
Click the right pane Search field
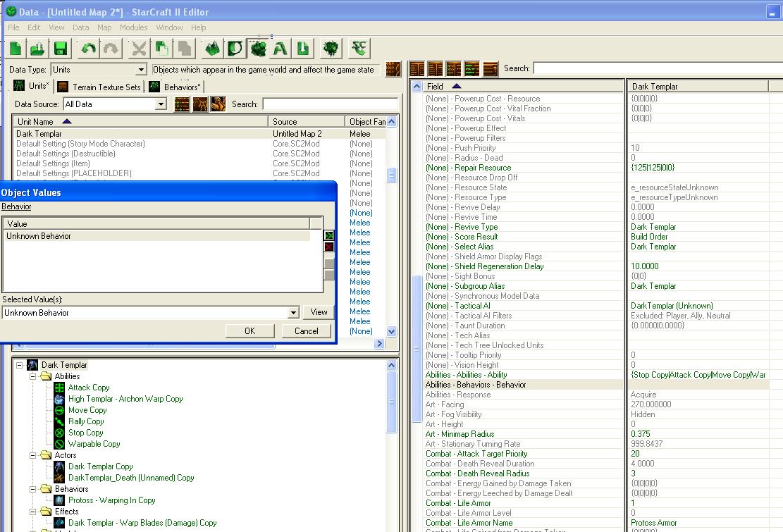[x=658, y=68]
